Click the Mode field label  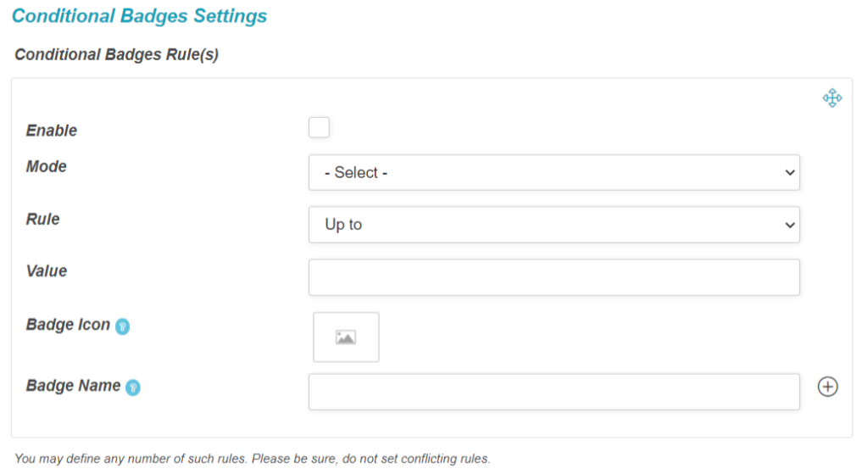(47, 167)
